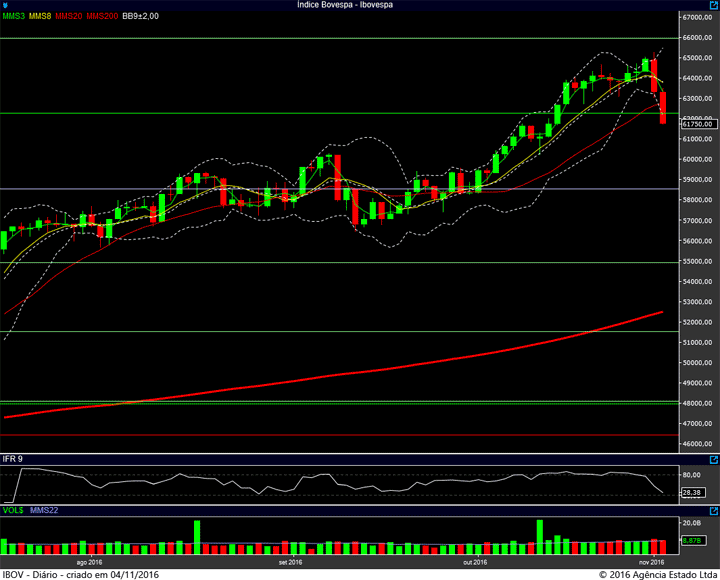The height and width of the screenshot is (580, 720).
Task: Click the IFR 9 panel title
Action: [12, 459]
